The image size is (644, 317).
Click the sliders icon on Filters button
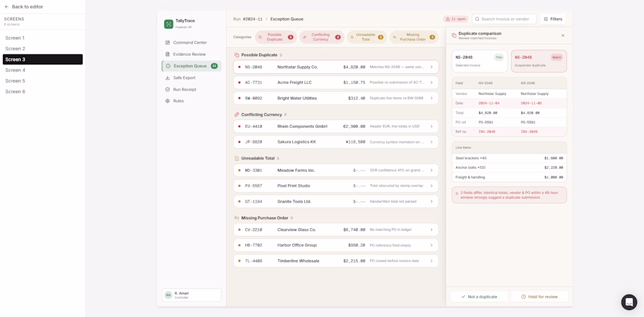tap(546, 19)
